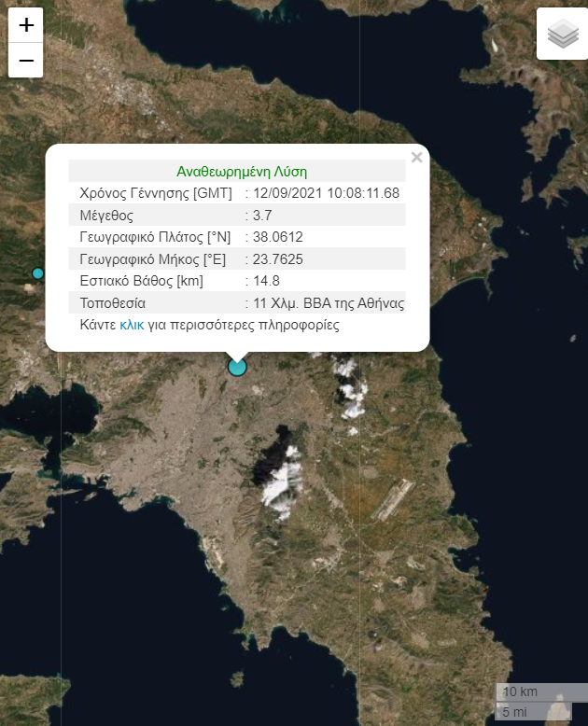Open the map layers selector

[562, 35]
